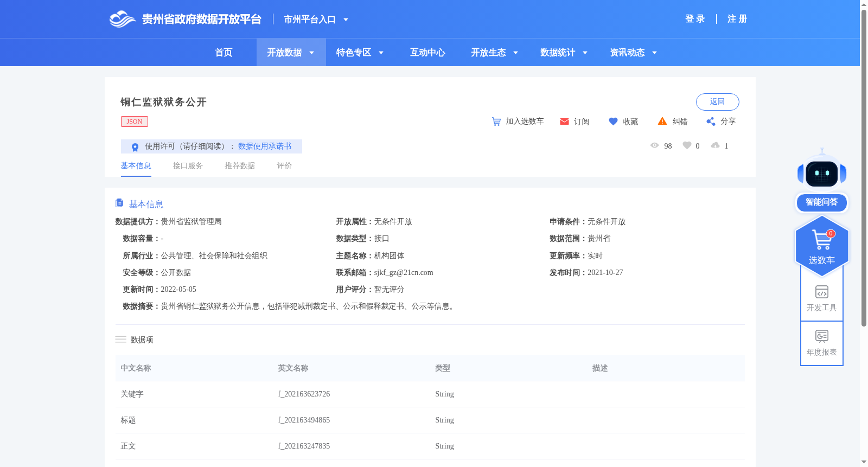Click the JSON format tag
This screenshot has width=868, height=467.
click(135, 121)
